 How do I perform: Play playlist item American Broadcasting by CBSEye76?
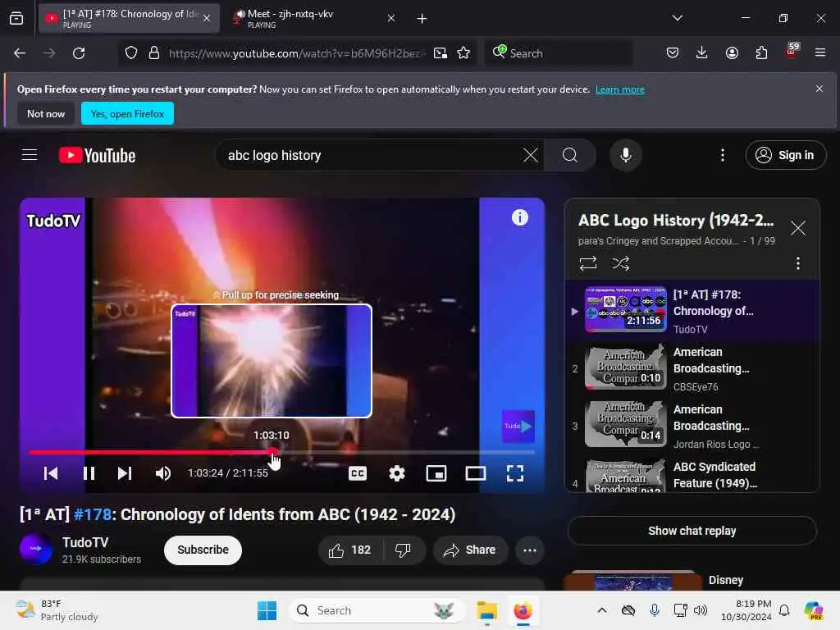[x=692, y=368]
